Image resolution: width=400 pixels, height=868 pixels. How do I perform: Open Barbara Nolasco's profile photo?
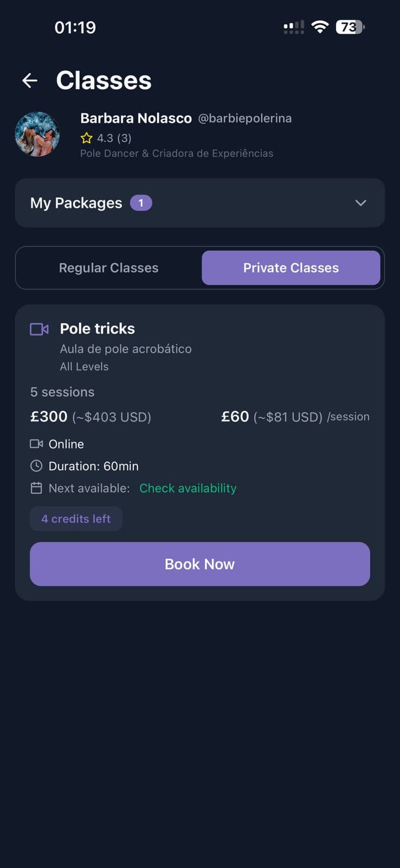pos(37,134)
